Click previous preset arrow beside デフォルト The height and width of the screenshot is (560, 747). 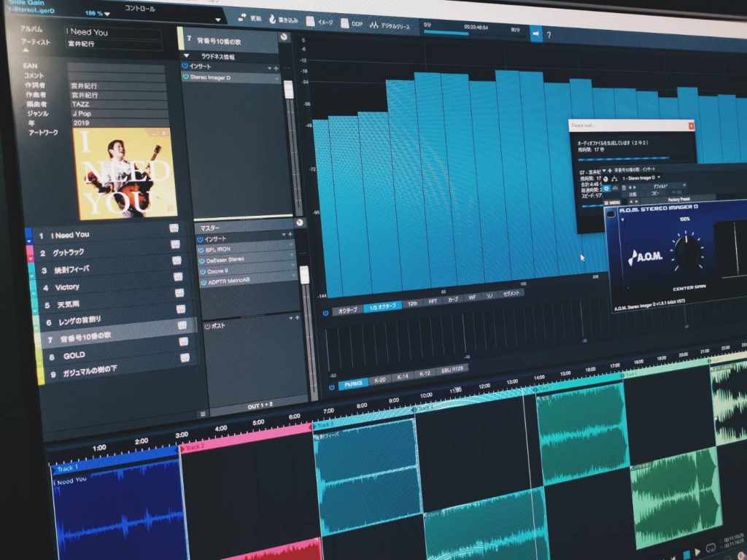[630, 187]
